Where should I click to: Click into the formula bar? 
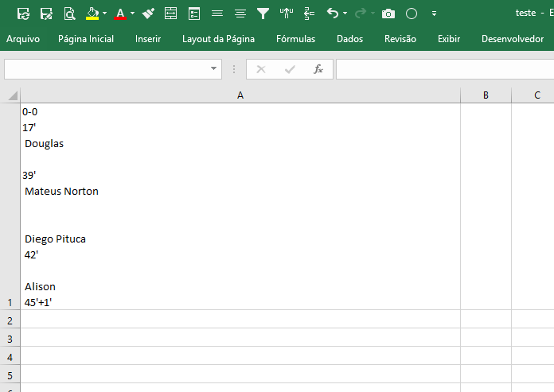[x=445, y=69]
